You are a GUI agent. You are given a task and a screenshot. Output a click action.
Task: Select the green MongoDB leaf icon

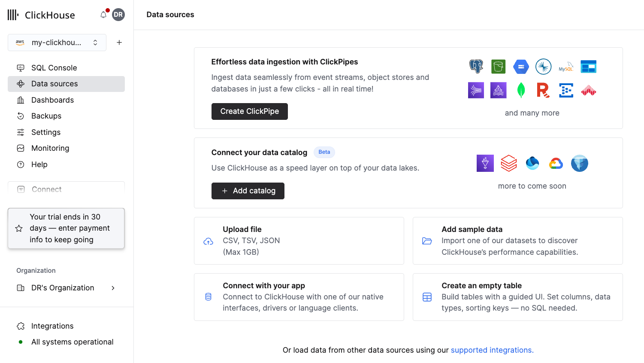coord(521,90)
